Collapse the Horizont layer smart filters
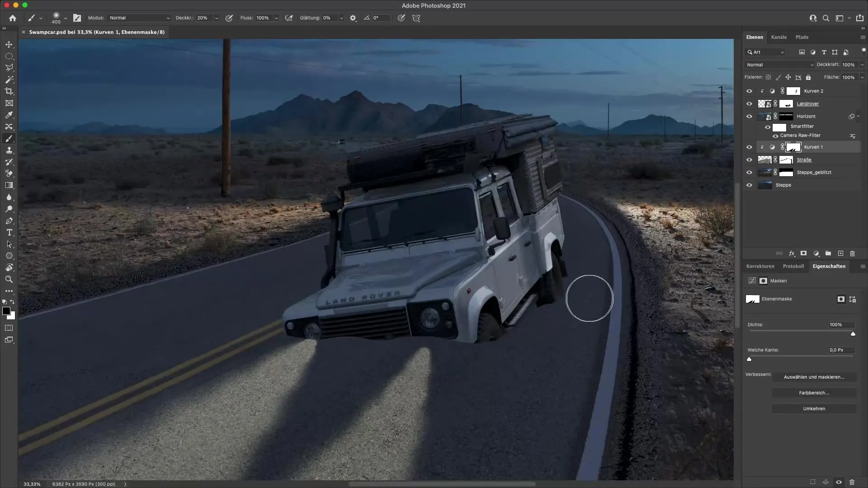This screenshot has height=488, width=868. [858, 116]
